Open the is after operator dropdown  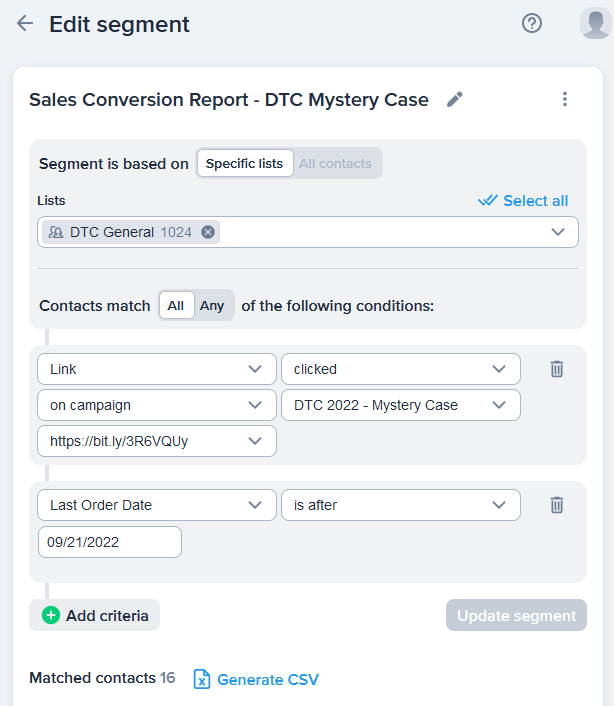point(401,505)
